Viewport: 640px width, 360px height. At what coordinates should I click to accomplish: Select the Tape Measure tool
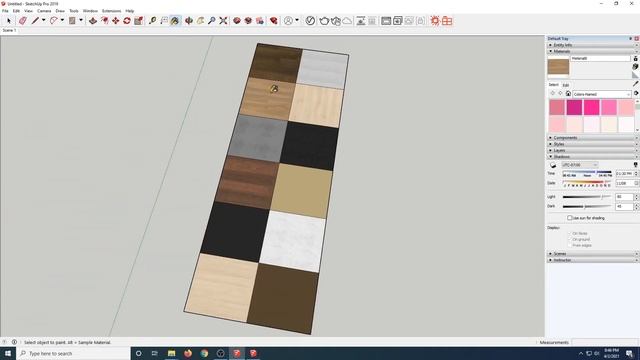(x=152, y=20)
